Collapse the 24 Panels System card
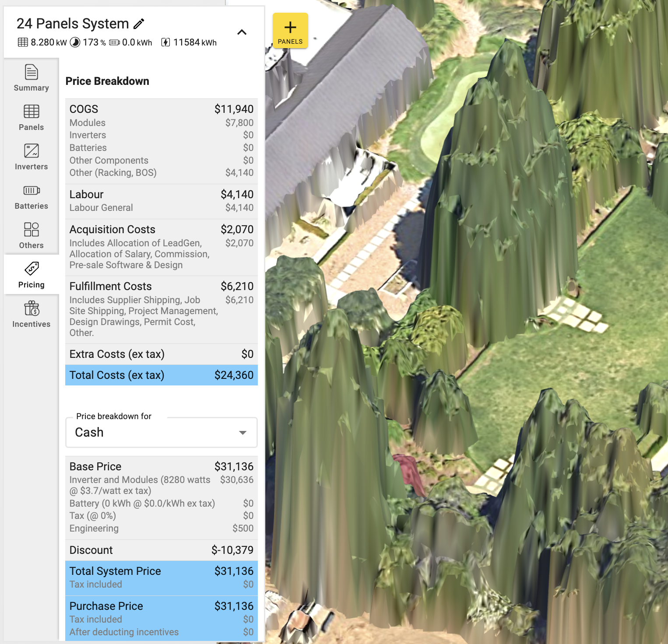Viewport: 668px width, 644px height. click(242, 32)
